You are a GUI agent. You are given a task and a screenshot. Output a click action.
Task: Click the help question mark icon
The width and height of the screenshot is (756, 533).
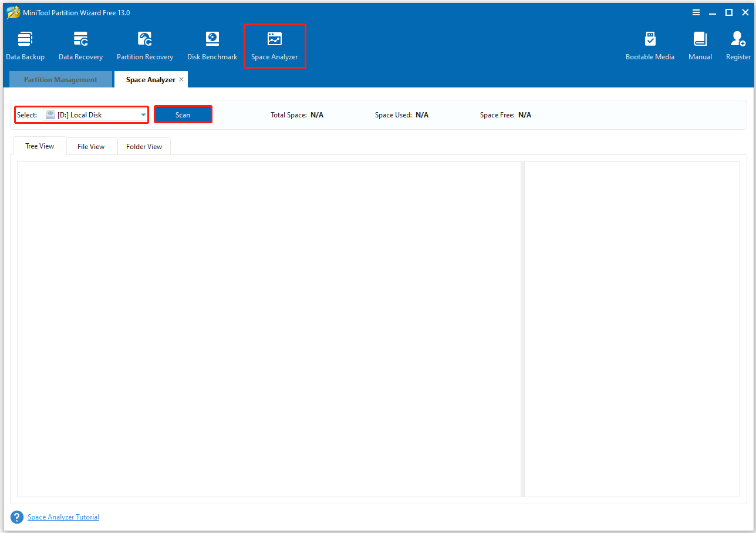16,517
